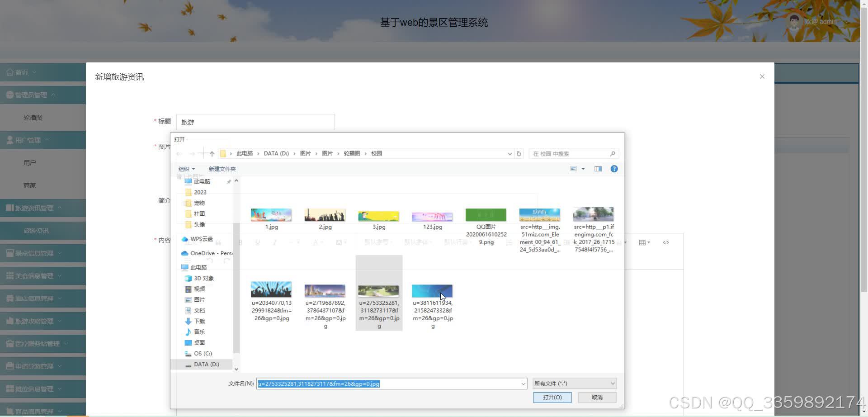Select the 2023 folder in navigation pane
This screenshot has width=868, height=417.
click(x=200, y=192)
